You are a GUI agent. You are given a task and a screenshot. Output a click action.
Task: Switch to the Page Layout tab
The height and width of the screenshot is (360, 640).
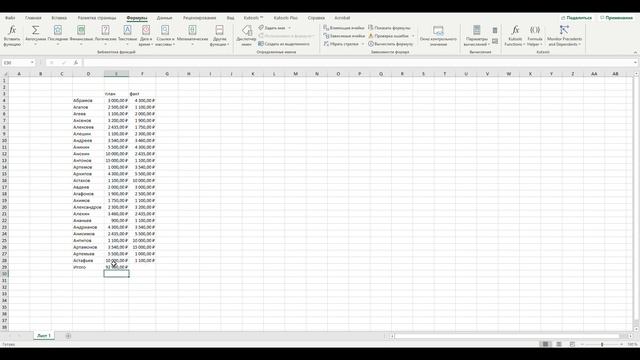[x=97, y=18]
